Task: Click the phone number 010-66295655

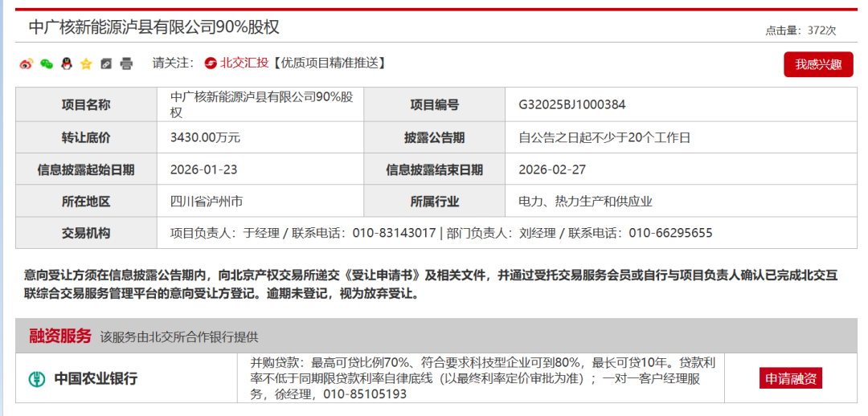Action: (670, 233)
